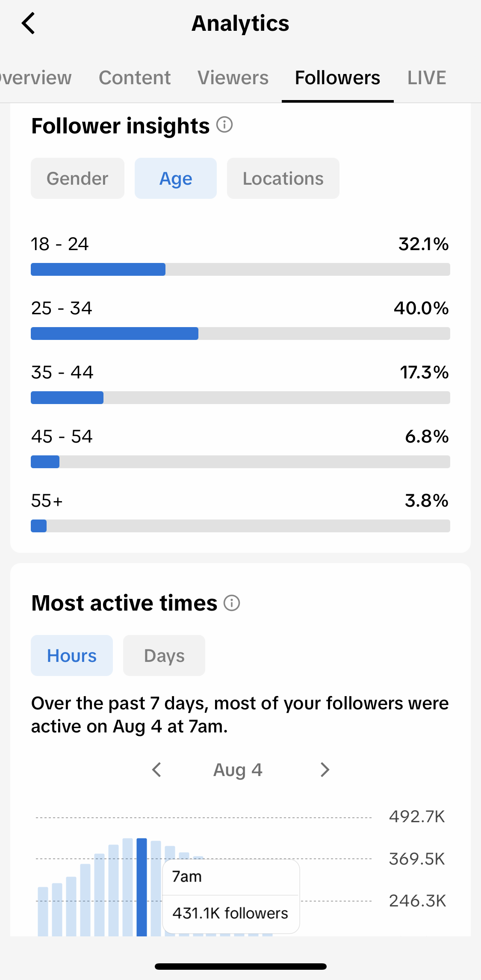Open the Overview tab
This screenshot has width=481, height=980.
(36, 78)
